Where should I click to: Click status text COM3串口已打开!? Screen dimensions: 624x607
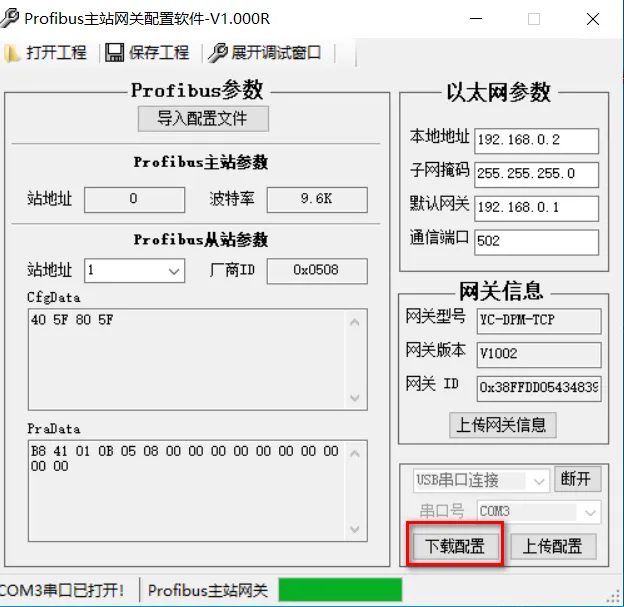[62, 590]
